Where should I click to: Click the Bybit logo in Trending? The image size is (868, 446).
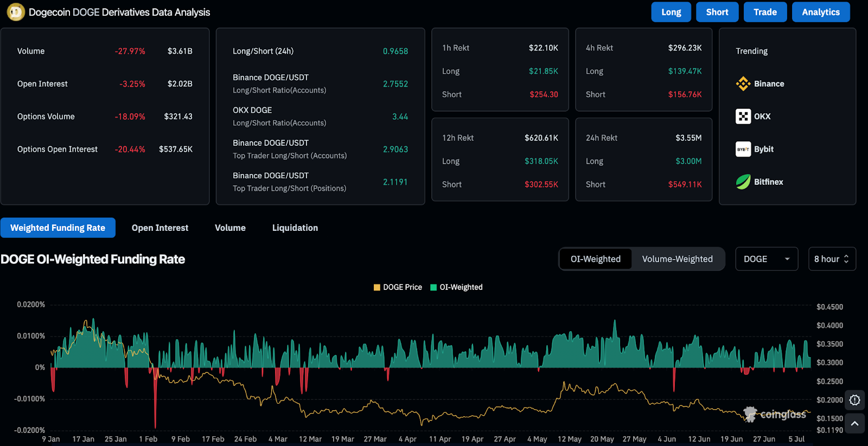point(743,149)
